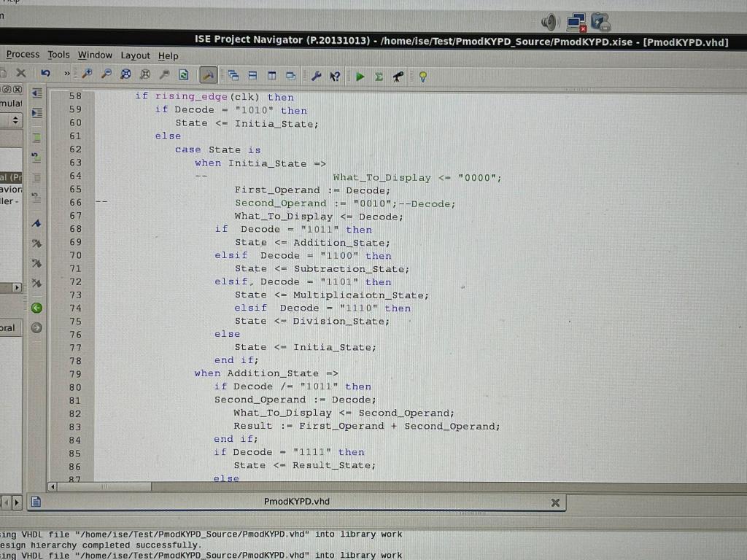This screenshot has height=560, width=747.
Task: Run the process with the green play icon
Action: 359,76
